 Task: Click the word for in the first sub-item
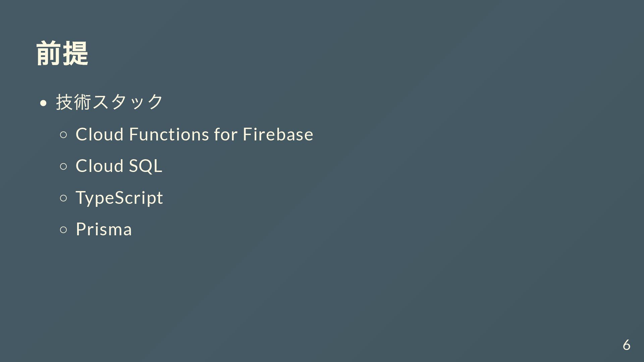[226, 134]
